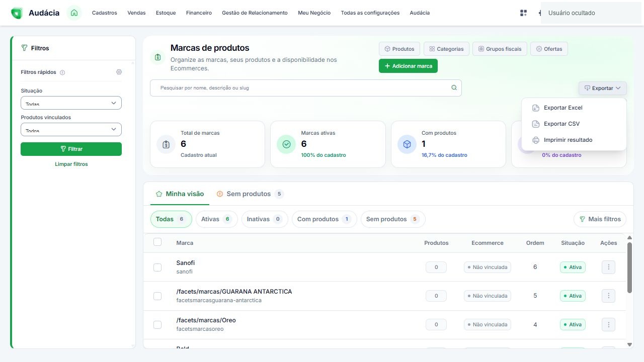Click the Audácia shield logo
This screenshot has height=362, width=644.
coord(17,13)
